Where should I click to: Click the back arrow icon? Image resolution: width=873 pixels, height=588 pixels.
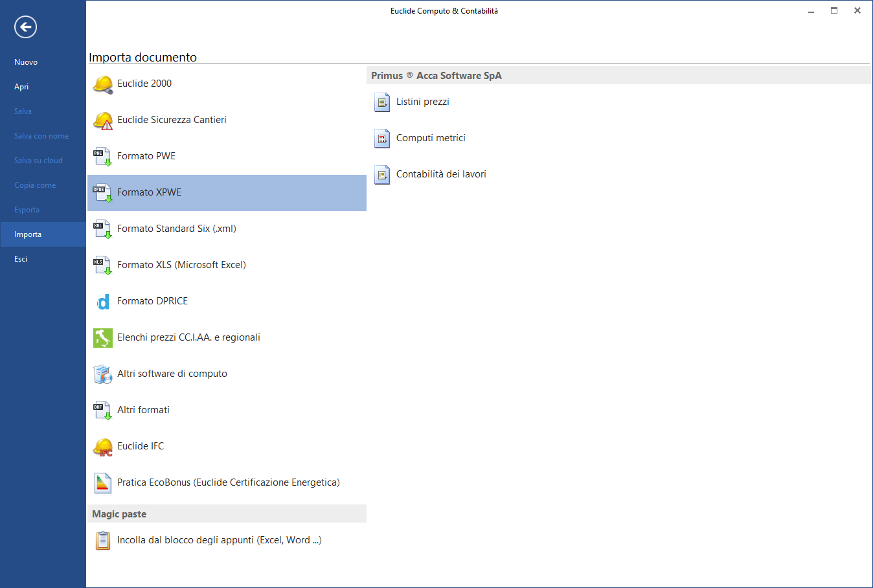tap(26, 27)
